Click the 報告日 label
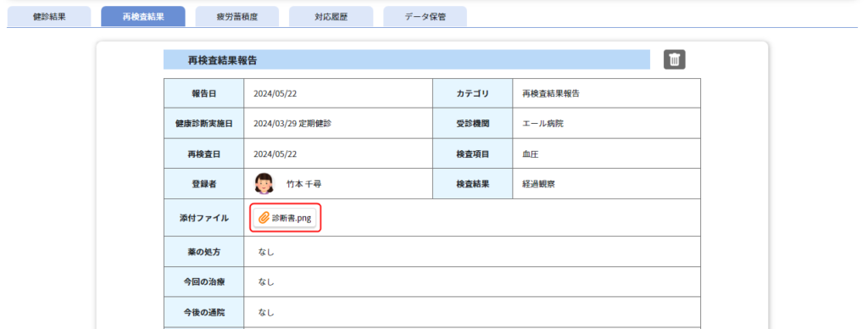Viewport: 868px width, 329px height. [x=203, y=93]
